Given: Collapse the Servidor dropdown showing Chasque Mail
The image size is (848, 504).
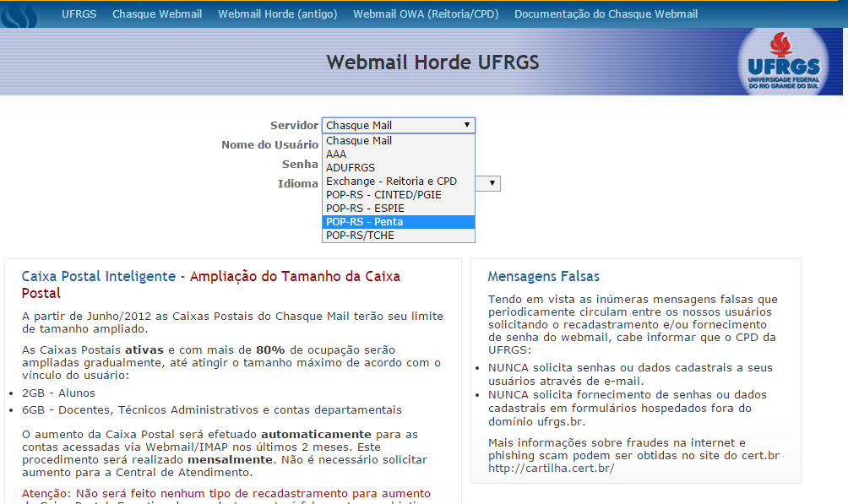Looking at the screenshot, I should click(x=399, y=126).
